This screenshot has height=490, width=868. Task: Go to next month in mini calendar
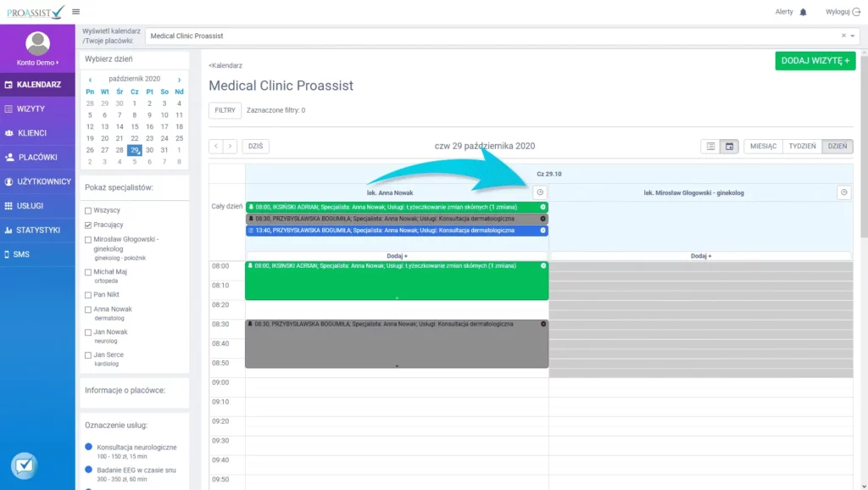point(179,79)
